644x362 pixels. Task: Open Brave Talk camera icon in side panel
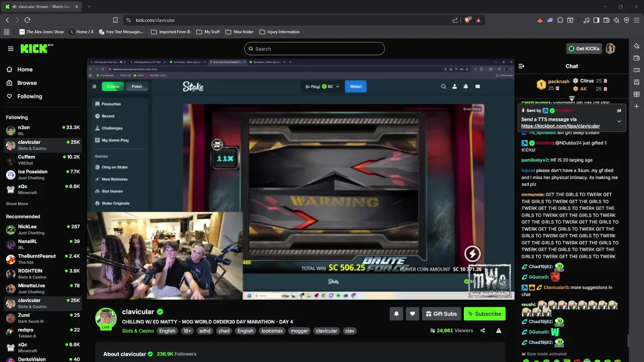click(636, 70)
